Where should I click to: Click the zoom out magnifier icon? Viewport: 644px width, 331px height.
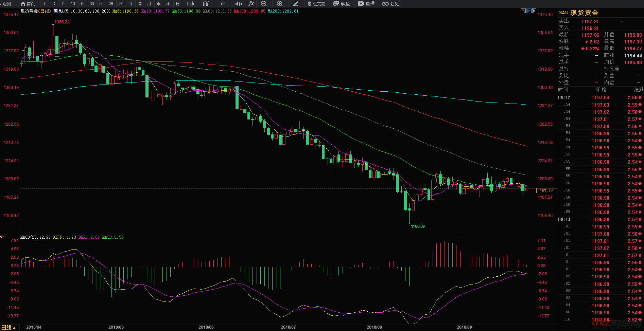pos(264,4)
